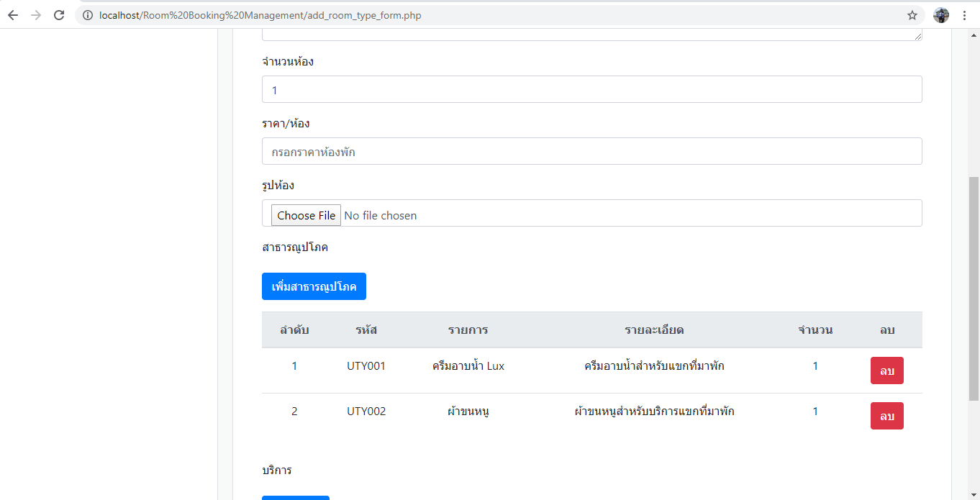Viewport: 980px width, 500px height.
Task: Delete the UTY001 row with ลบ button
Action: click(886, 371)
